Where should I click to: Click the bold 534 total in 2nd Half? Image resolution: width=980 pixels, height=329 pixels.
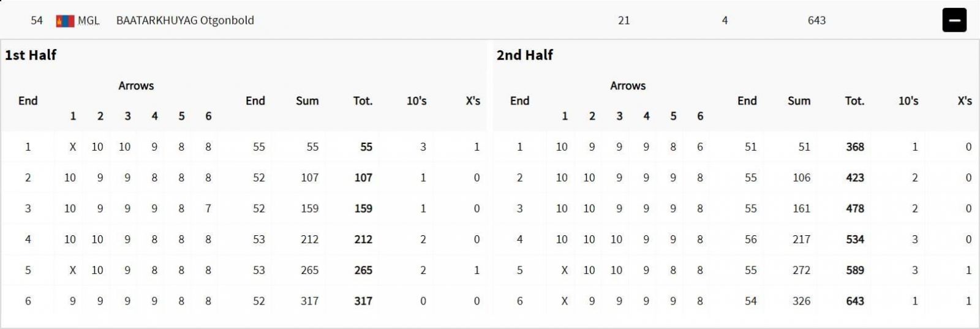[x=855, y=240]
